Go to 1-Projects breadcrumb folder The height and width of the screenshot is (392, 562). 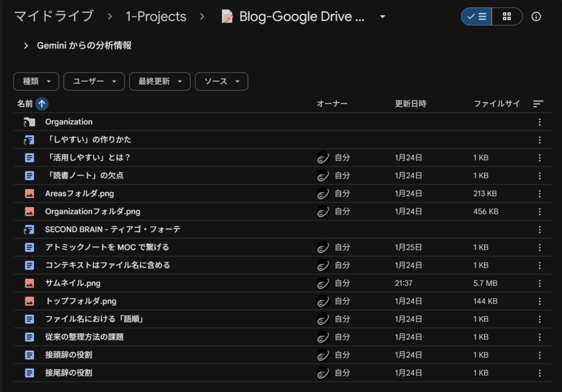click(156, 16)
